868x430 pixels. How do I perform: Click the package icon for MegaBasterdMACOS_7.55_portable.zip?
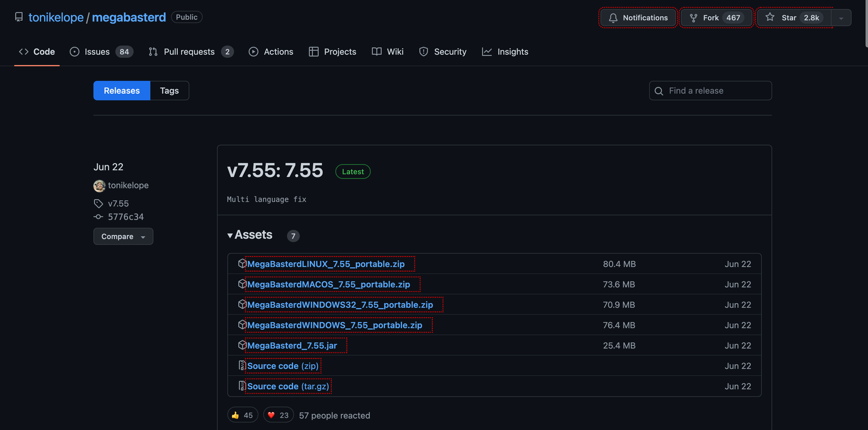242,284
